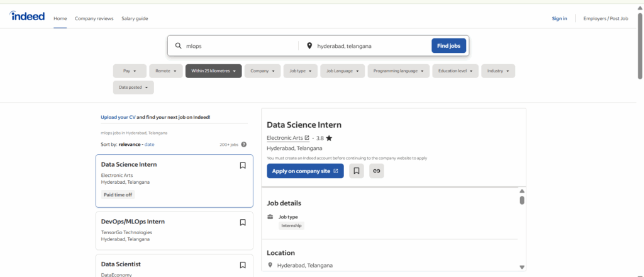Go to Salary guide tab
Image resolution: width=644 pixels, height=277 pixels.
135,18
